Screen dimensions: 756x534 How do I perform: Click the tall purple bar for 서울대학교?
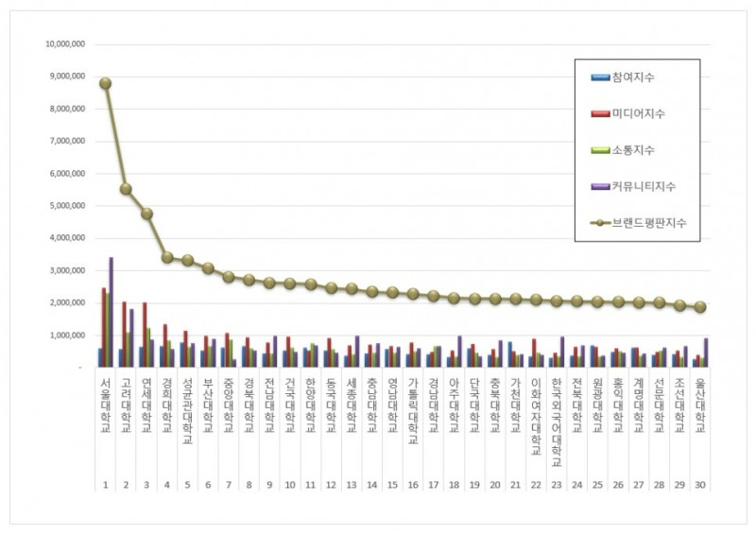pyautogui.click(x=112, y=312)
